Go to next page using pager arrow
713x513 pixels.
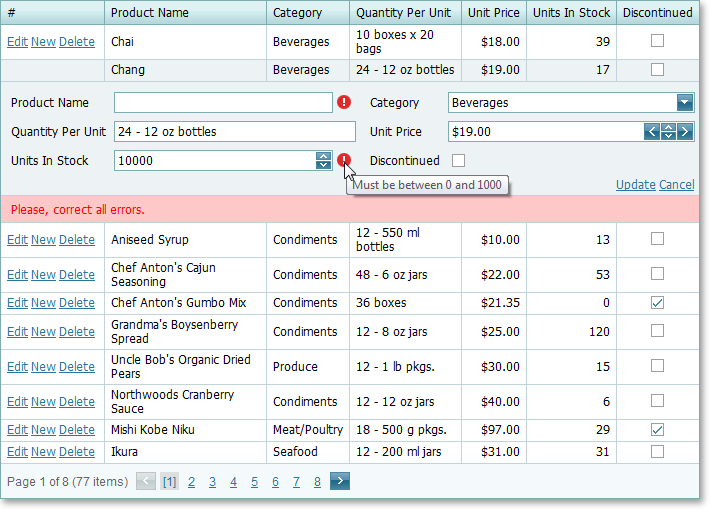tap(340, 482)
